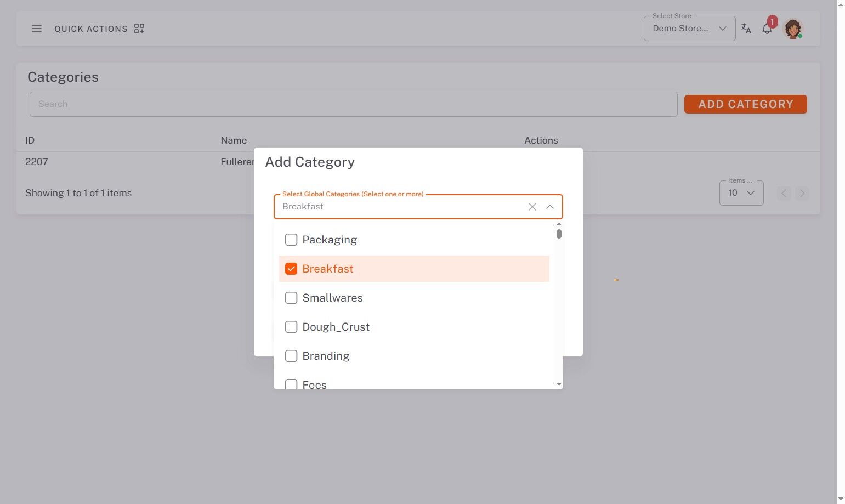Open the Items per page dropdown
This screenshot has width=845, height=504.
[x=741, y=193]
